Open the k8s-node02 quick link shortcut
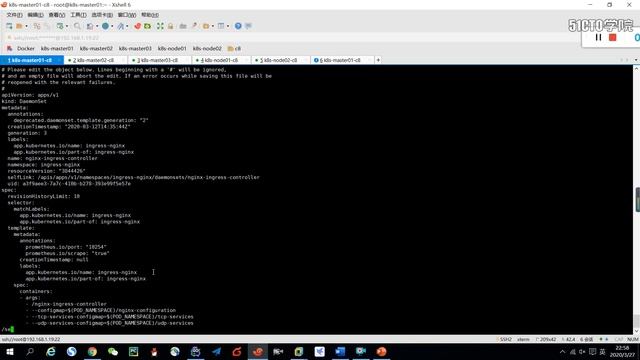The width and height of the screenshot is (640, 360). point(207,49)
